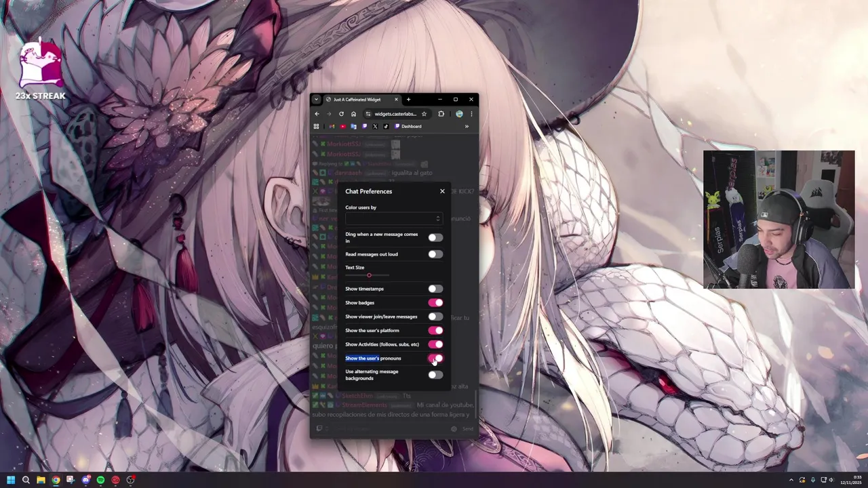868x488 pixels.
Task: Open Windows taskbar search
Action: pos(26,480)
